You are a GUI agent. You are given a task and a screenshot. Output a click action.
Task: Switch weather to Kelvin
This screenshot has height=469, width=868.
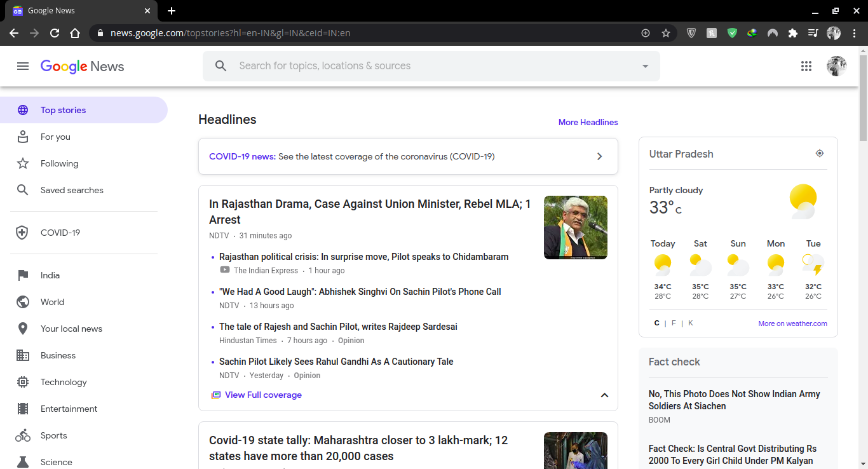(691, 323)
